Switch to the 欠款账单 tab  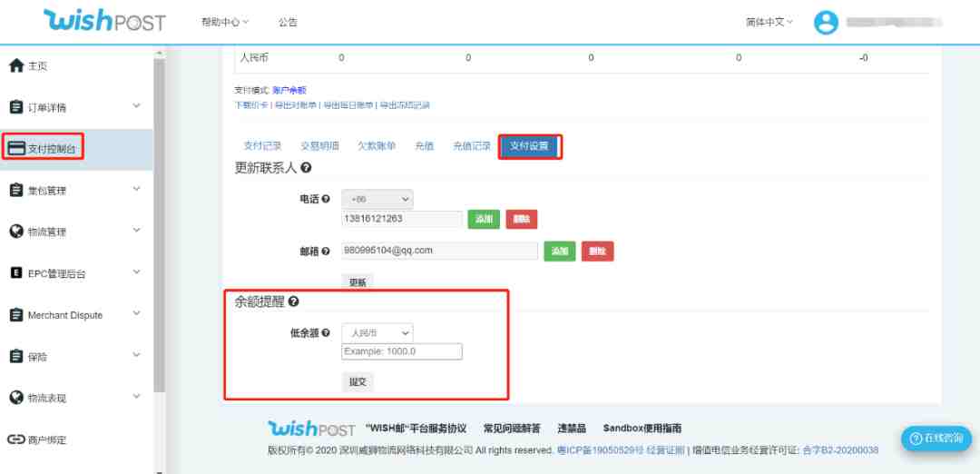(x=377, y=146)
